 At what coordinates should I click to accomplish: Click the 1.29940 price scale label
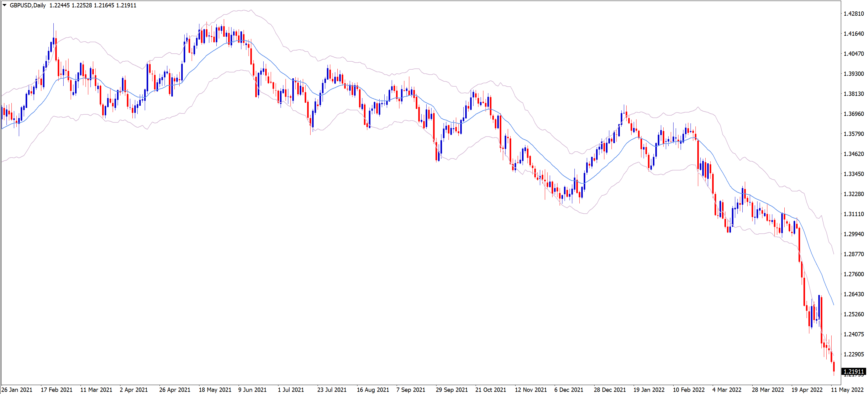click(853, 234)
